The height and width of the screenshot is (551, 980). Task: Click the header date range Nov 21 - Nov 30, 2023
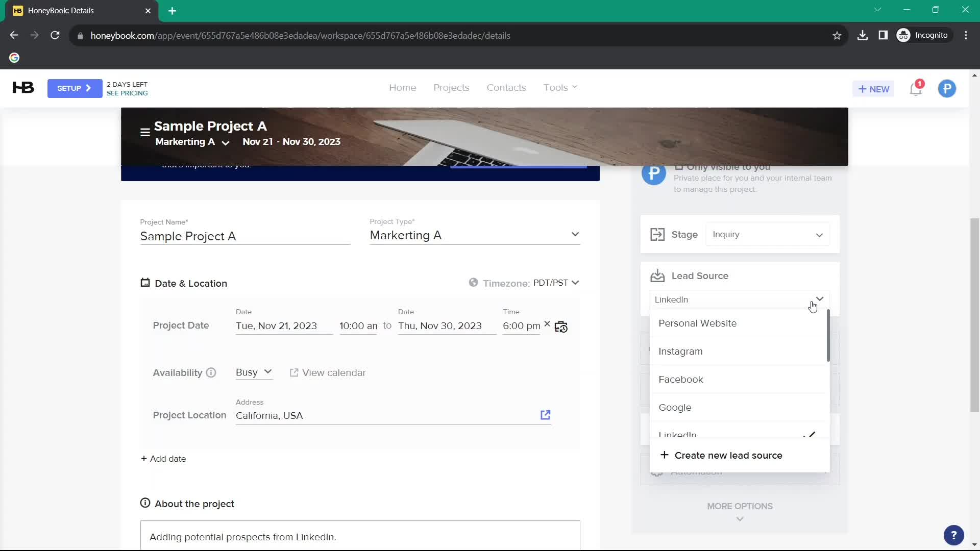291,142
